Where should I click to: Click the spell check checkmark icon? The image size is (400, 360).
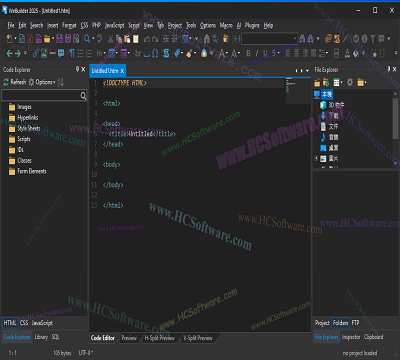(100, 39)
